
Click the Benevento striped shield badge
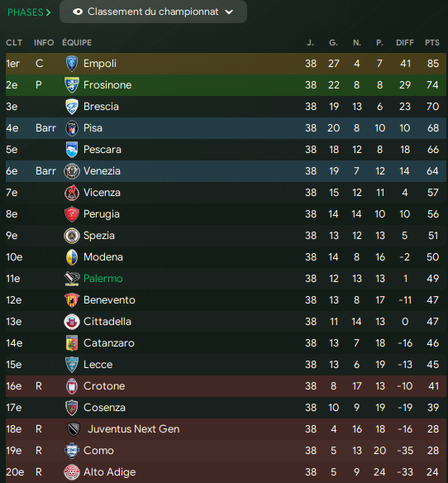pyautogui.click(x=72, y=300)
